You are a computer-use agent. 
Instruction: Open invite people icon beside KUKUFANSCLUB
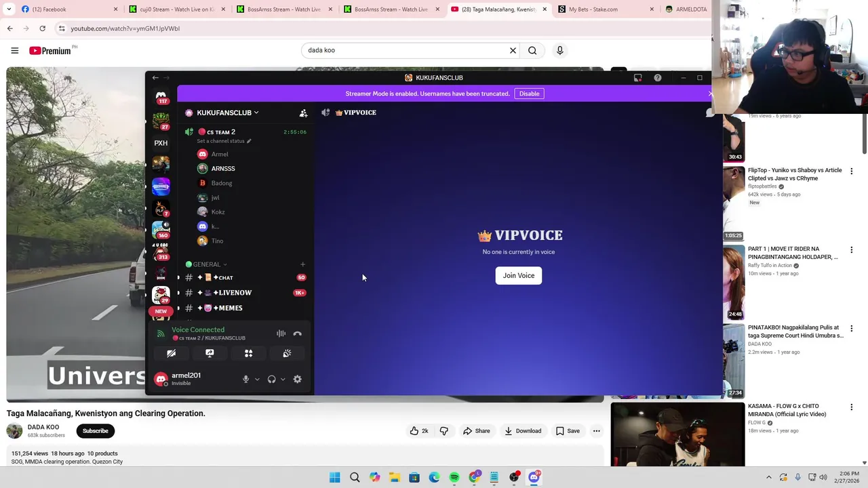click(303, 113)
